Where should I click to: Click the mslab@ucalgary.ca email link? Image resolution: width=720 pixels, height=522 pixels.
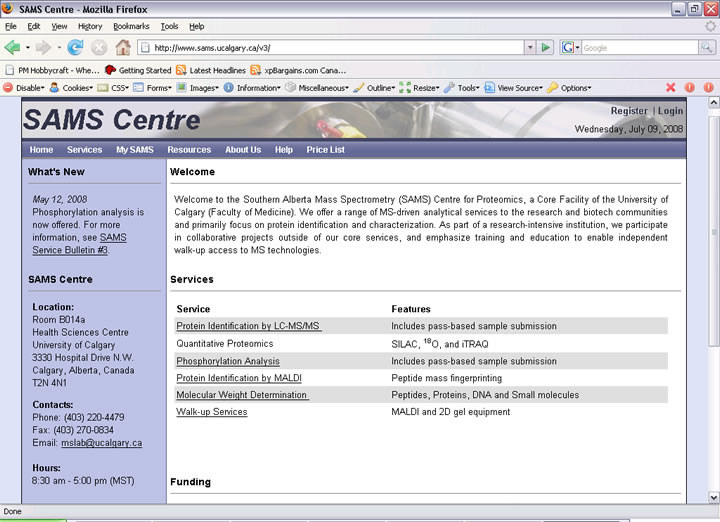coord(101,443)
